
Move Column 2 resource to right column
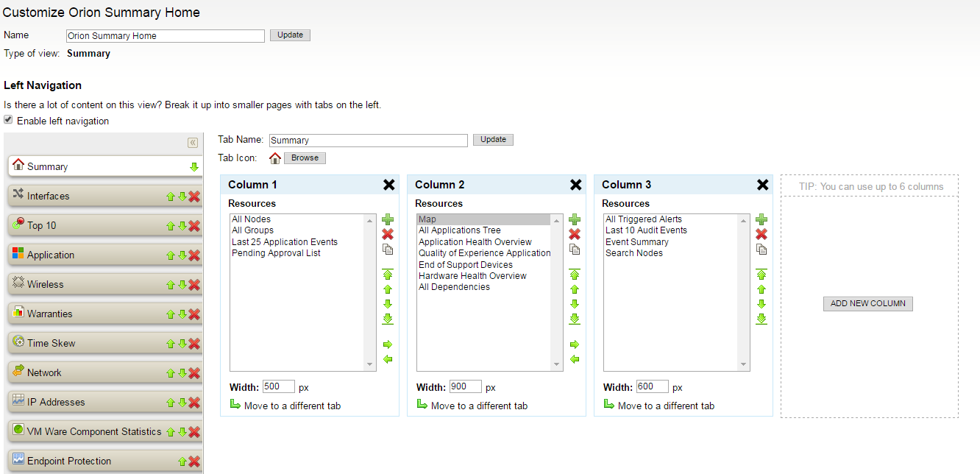pos(575,344)
